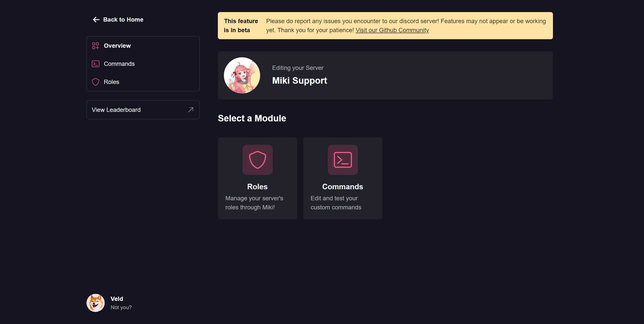Click the Veld user profile thumbnail
Screen dimensions: 644x324
pyautogui.click(x=96, y=303)
